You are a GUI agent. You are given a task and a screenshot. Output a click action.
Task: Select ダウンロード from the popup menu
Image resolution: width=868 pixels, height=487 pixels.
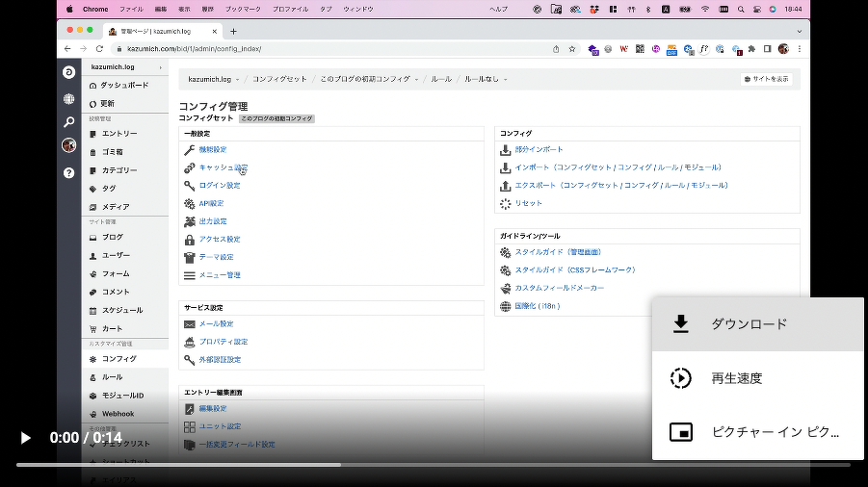pos(758,324)
